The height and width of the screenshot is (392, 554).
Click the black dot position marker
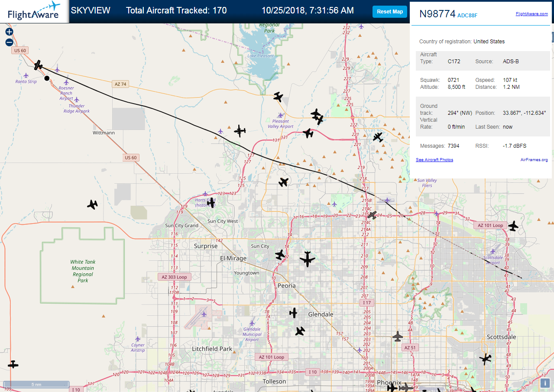(x=47, y=78)
